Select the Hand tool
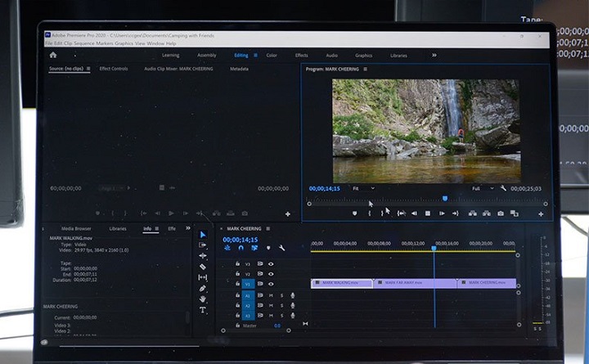589x364 pixels. (x=203, y=299)
